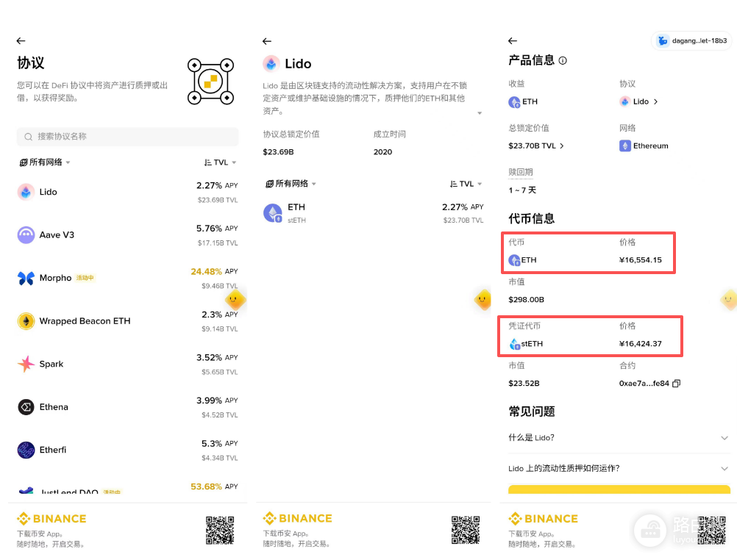This screenshot has height=560, width=737.
Task: Click the 协议总锁定价值 $23.69B value
Action: [278, 151]
